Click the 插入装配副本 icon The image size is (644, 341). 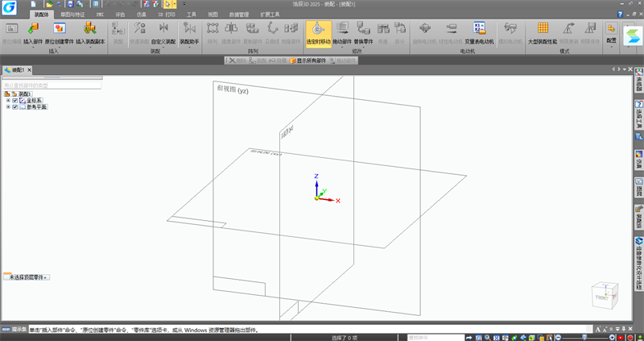[89, 28]
